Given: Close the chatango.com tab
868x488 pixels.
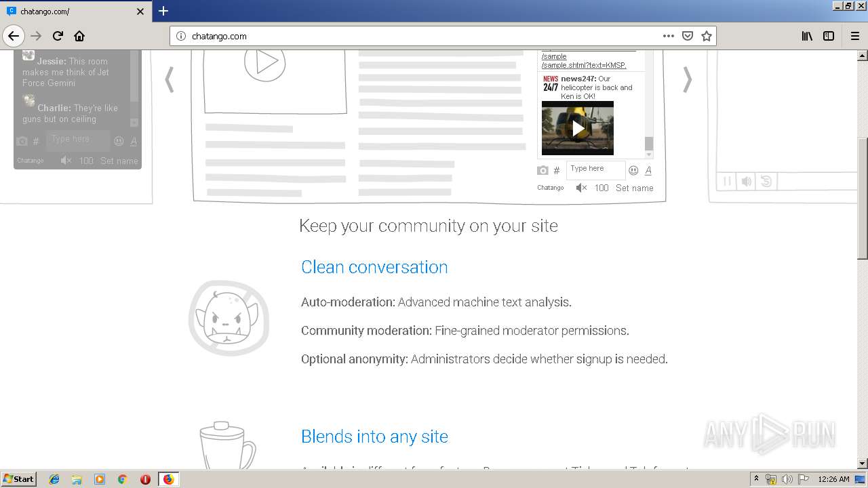Looking at the screenshot, I should coord(140,12).
